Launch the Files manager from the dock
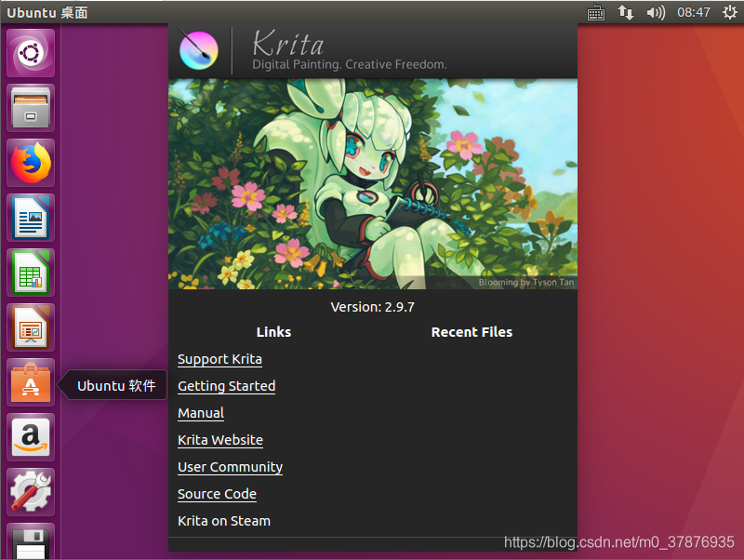The image size is (744, 560). point(31,108)
